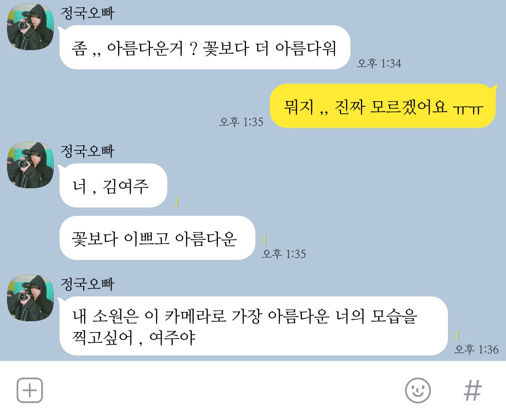Select the message '꽃보다 이쁘고 아름다운'
Screen dimensions: 506x420
157,238
